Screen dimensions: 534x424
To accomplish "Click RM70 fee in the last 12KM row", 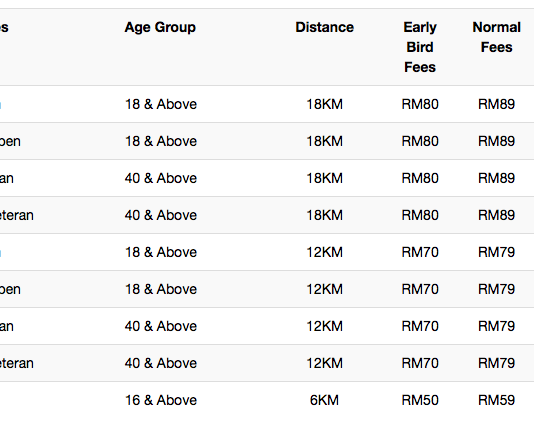I will pos(420,363).
